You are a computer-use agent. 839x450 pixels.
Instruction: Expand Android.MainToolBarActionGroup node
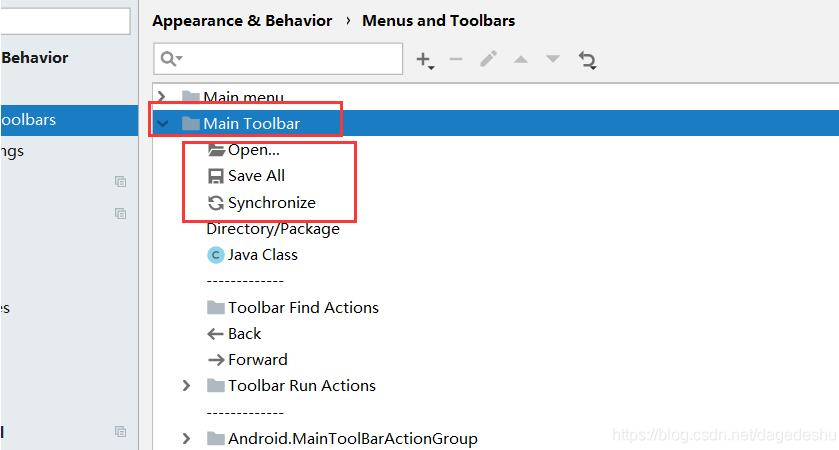click(186, 438)
